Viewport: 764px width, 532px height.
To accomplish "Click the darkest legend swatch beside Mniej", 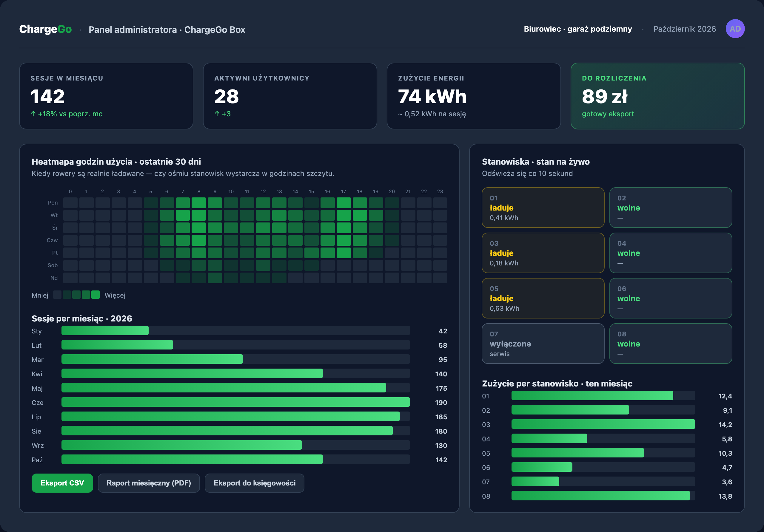I will (57, 295).
